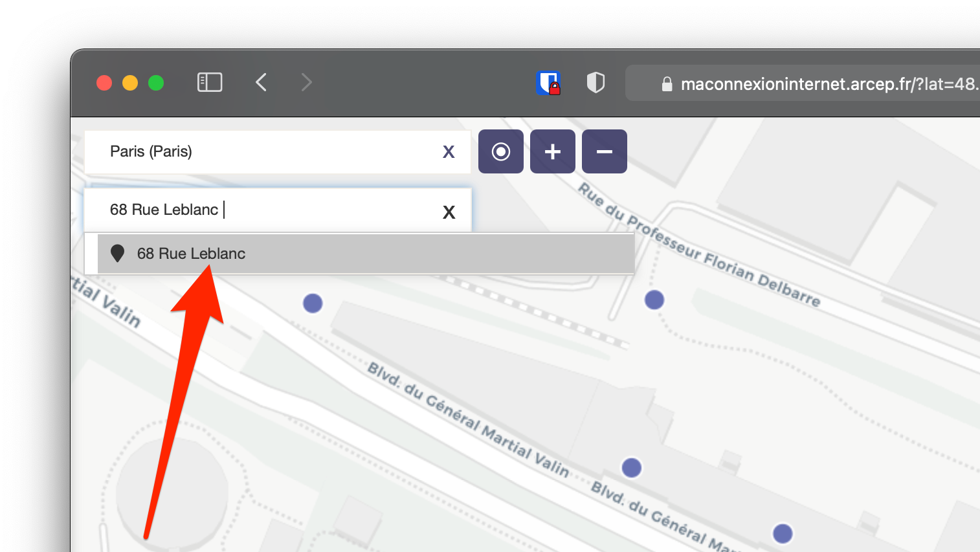Select the map dot touching the 'Valin' boulevard label

[x=632, y=467]
